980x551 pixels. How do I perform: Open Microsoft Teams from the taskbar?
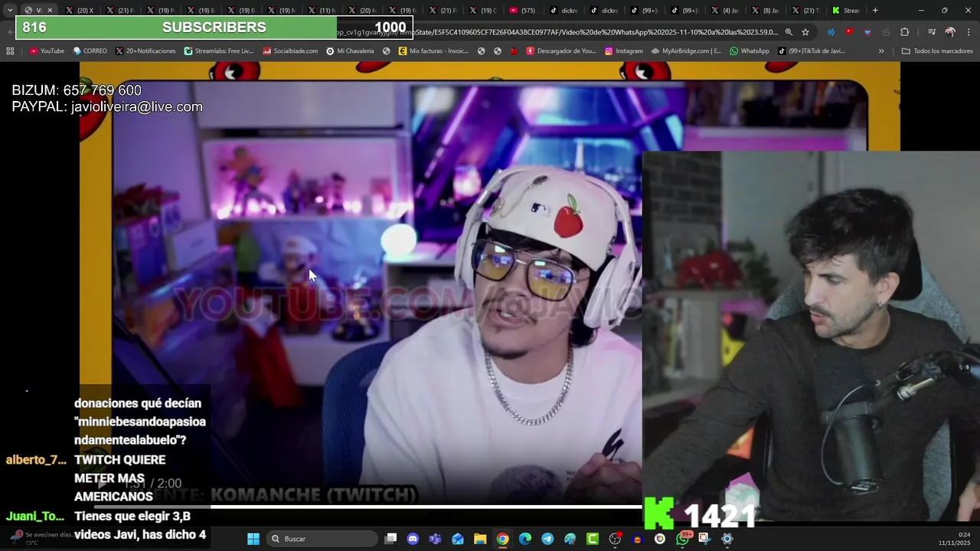pos(435,539)
